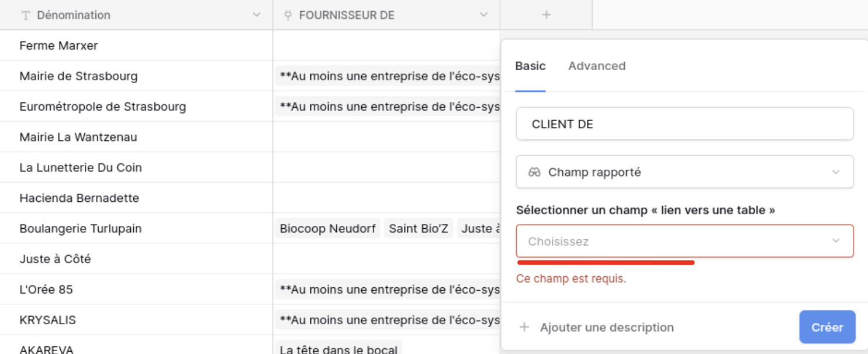Open the Choisissez link field dropdown
868x354 pixels.
684,241
